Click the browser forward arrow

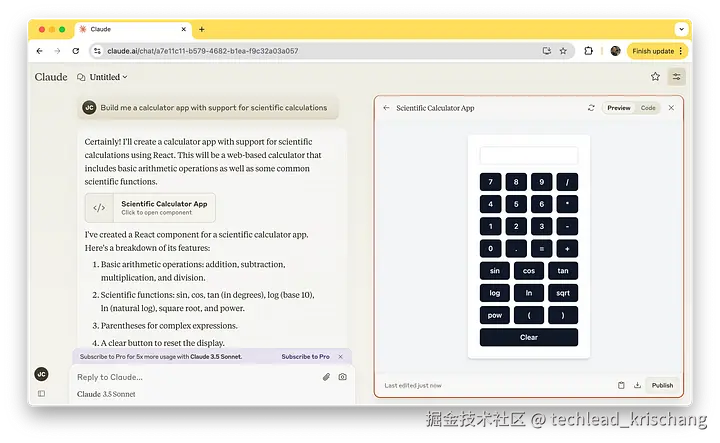tap(57, 51)
